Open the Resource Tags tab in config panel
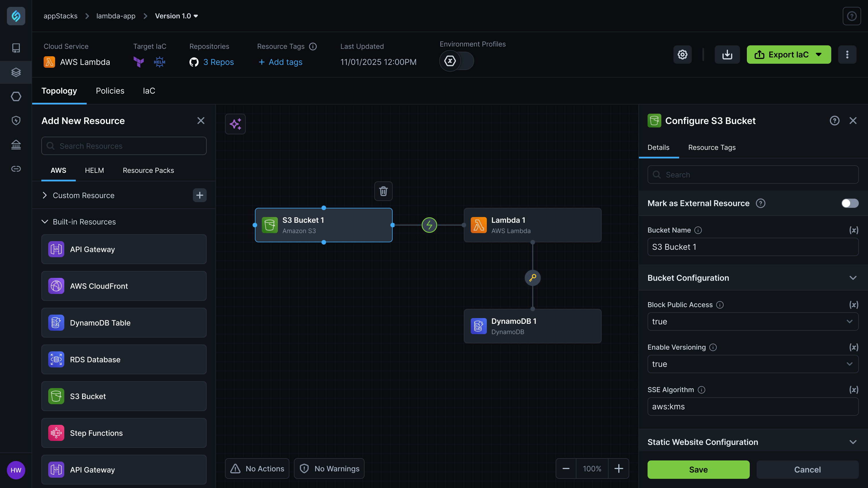Image resolution: width=868 pixels, height=488 pixels. tap(712, 147)
